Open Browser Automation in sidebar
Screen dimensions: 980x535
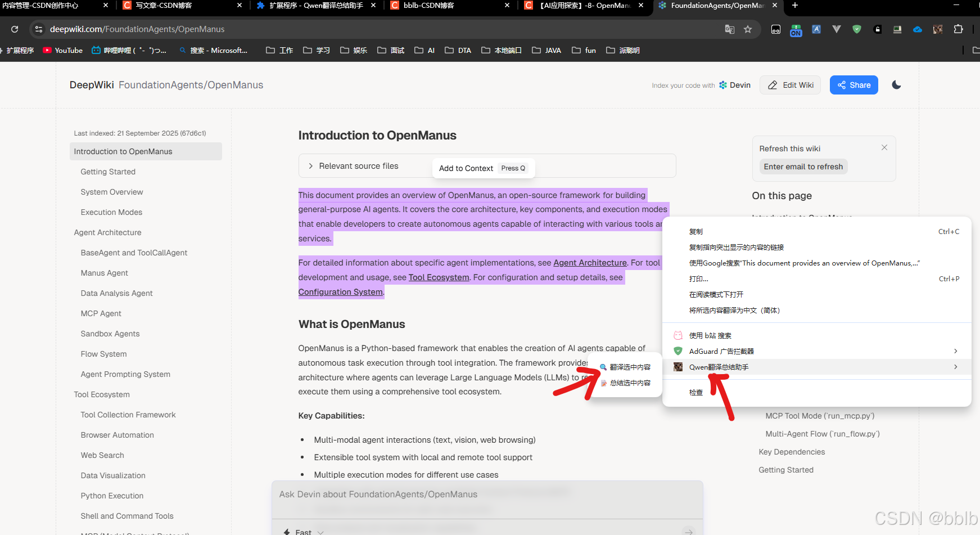pyautogui.click(x=117, y=435)
